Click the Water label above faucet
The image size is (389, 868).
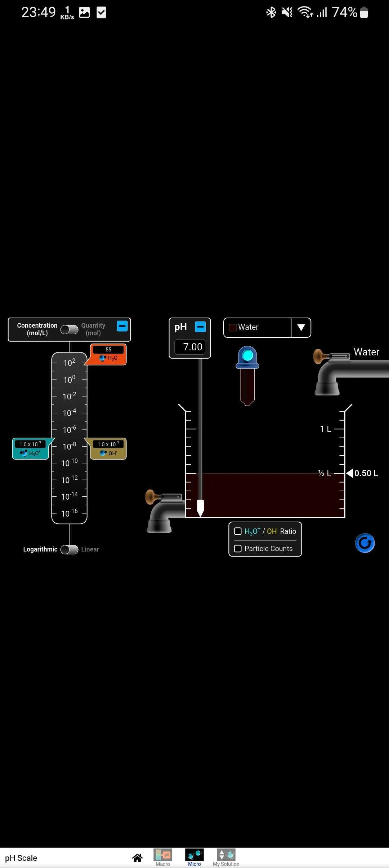coord(367,352)
